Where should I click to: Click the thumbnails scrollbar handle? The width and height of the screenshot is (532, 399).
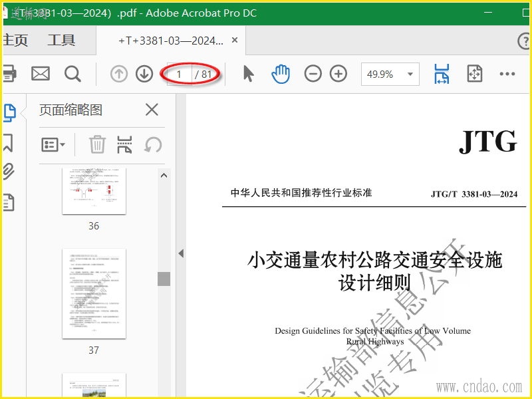[164, 279]
